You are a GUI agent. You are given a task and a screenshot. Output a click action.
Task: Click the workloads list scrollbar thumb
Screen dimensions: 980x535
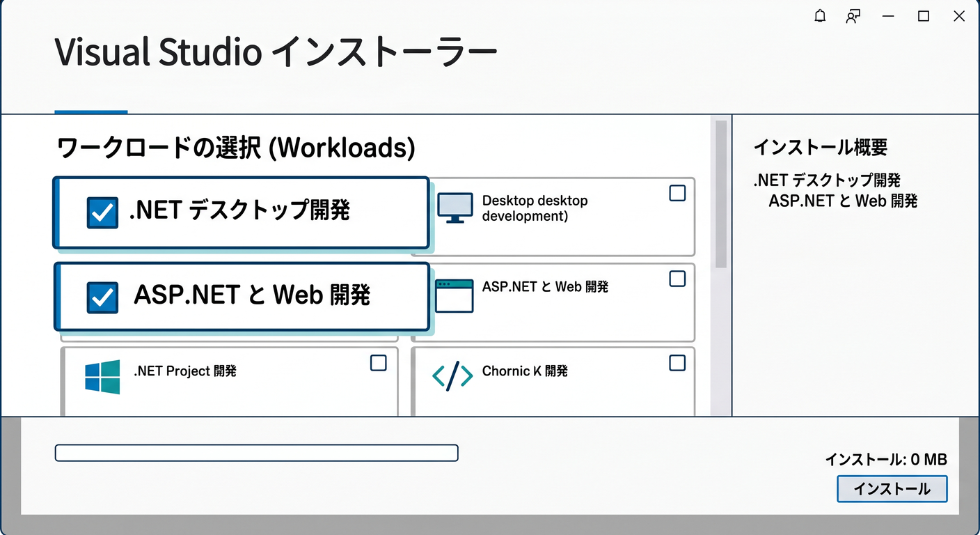tap(721, 194)
